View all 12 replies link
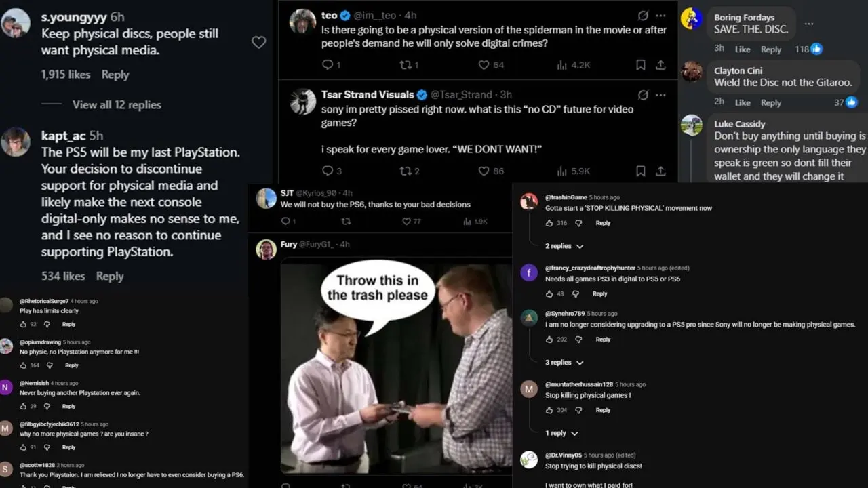This screenshot has height=488, width=868. click(x=117, y=104)
